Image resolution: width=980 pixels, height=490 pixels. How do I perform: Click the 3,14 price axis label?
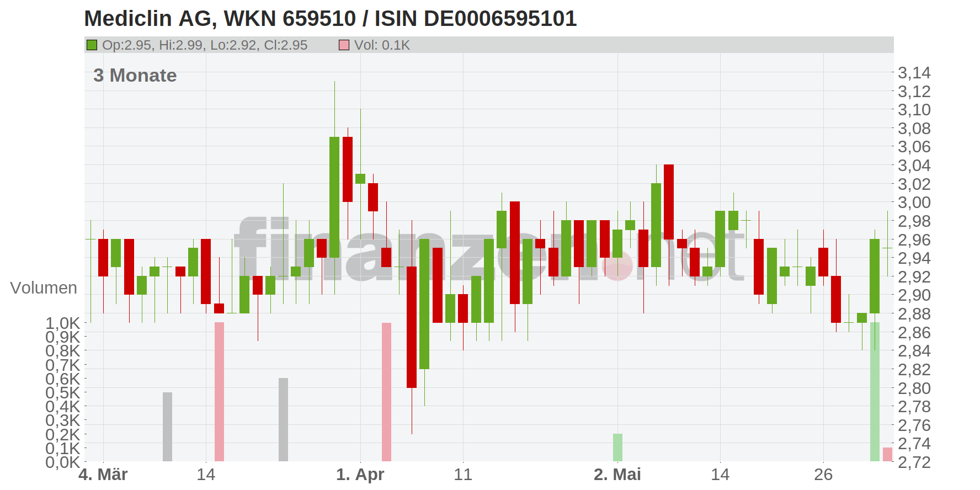(914, 73)
